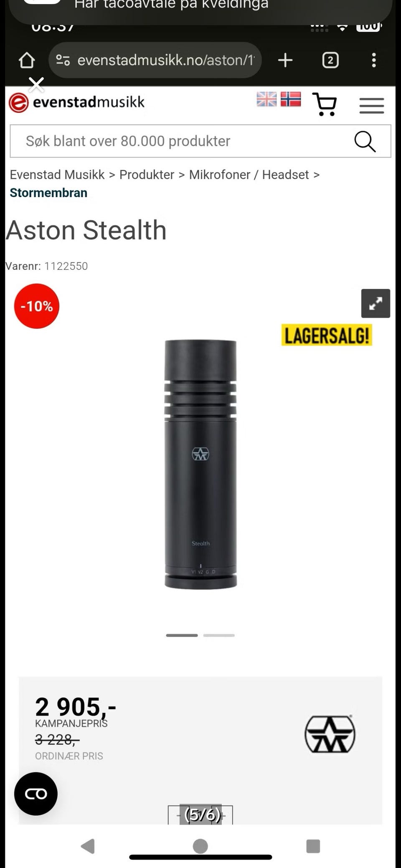Go to Mikrofoner / Headset breadcrumb
This screenshot has width=401, height=868.
pos(249,175)
